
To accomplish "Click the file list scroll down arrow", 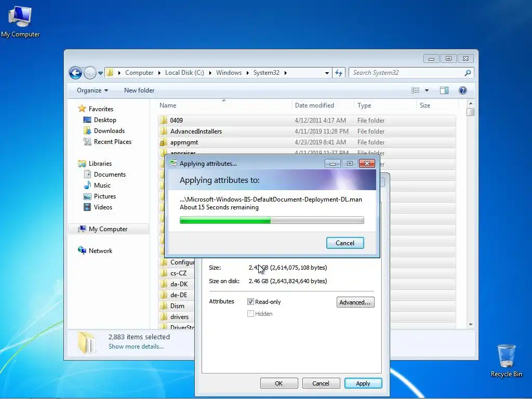I will 470,325.
